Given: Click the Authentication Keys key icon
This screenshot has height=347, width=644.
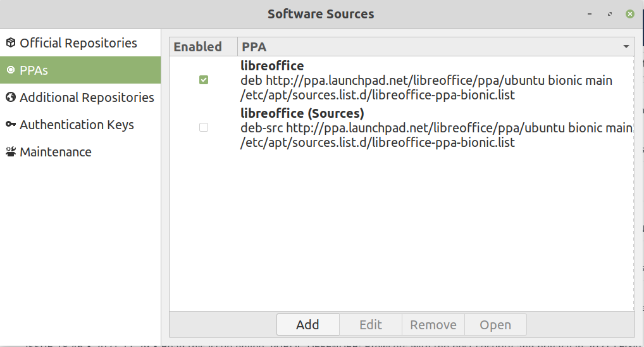Looking at the screenshot, I should tap(10, 125).
